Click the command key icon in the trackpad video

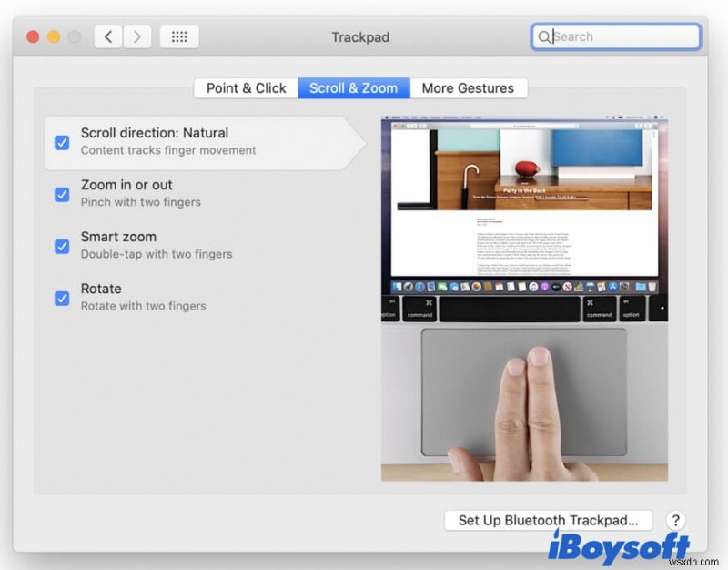(x=420, y=310)
